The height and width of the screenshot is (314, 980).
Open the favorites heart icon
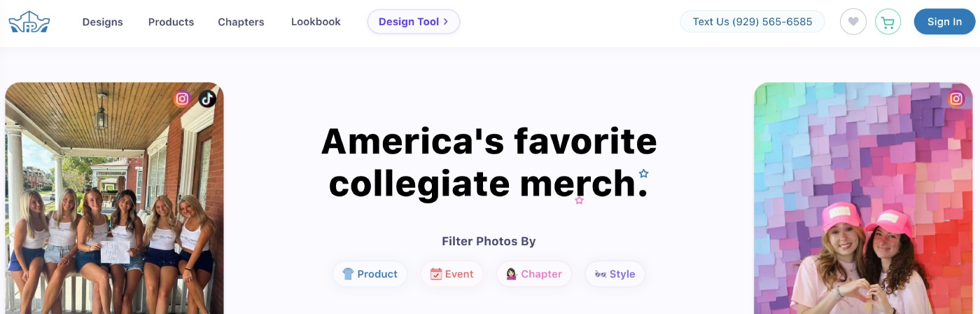(853, 22)
